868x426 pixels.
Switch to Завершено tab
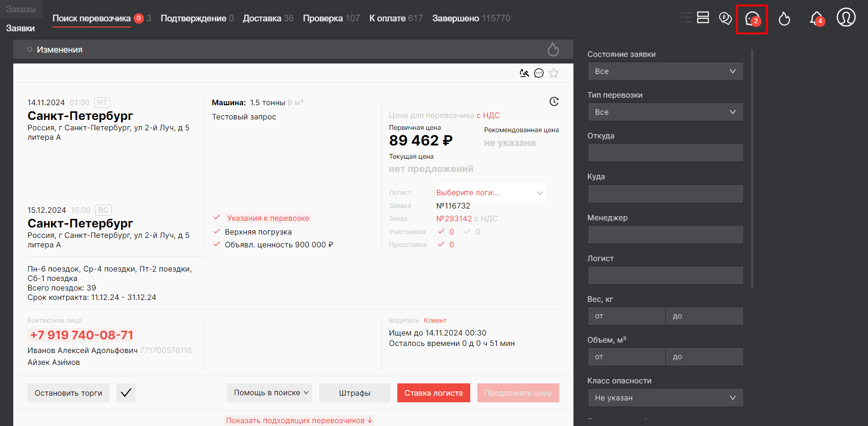[456, 18]
